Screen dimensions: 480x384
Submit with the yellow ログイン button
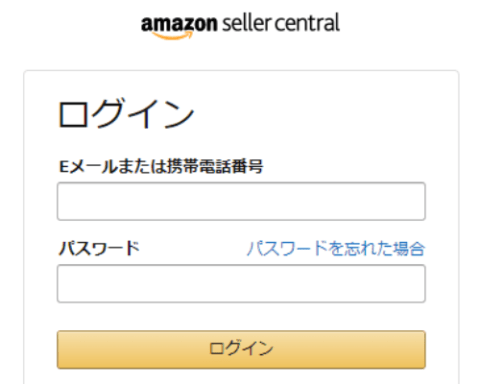click(x=241, y=349)
